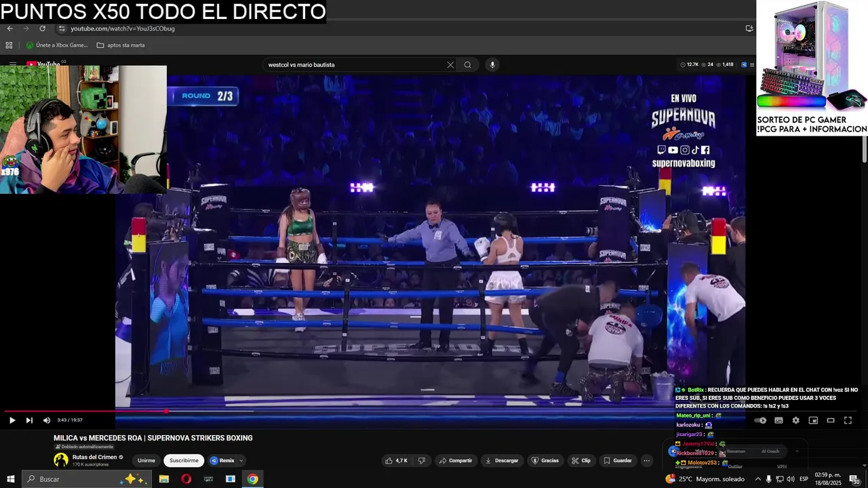The width and height of the screenshot is (868, 488).
Task: Open the install/cast icon in address bar
Action: pyautogui.click(x=749, y=28)
